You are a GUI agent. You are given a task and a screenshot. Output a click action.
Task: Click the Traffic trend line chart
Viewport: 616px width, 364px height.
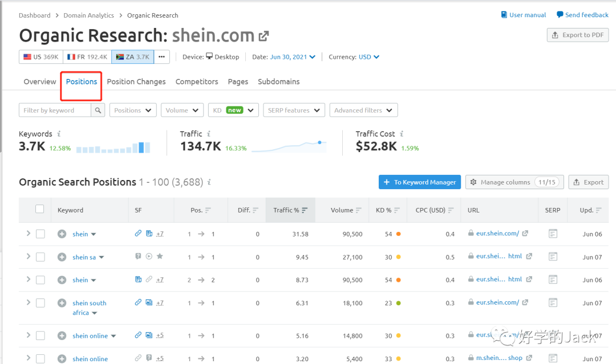click(x=289, y=146)
